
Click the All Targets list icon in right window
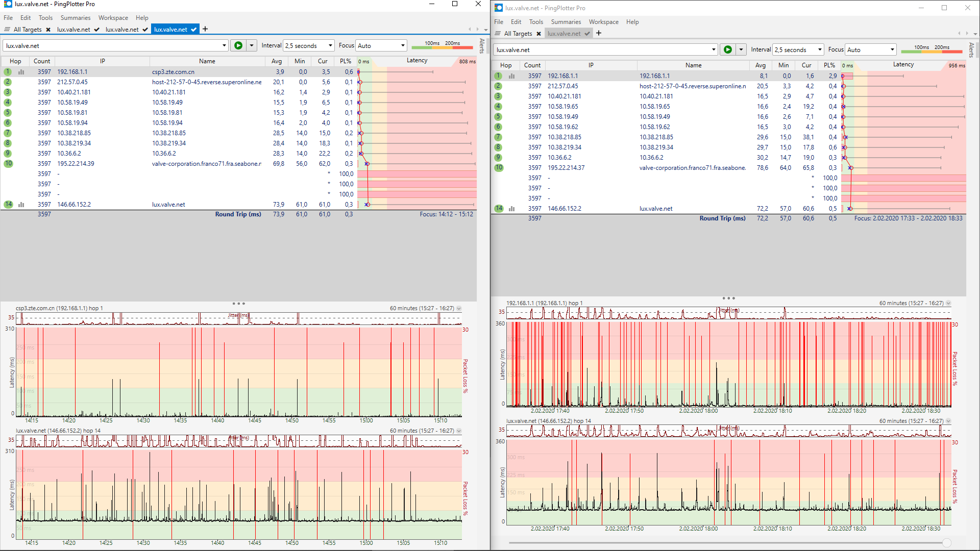point(498,34)
